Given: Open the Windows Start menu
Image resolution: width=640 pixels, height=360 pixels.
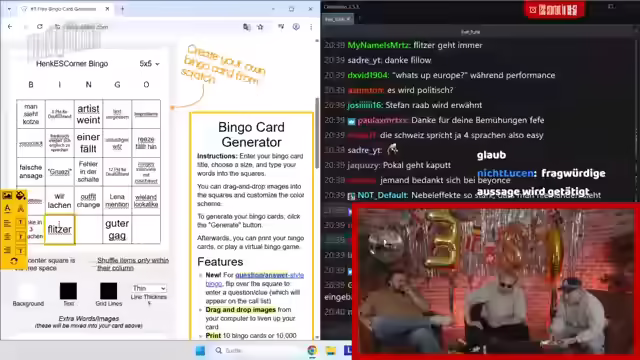Looking at the screenshot, I should (200, 351).
